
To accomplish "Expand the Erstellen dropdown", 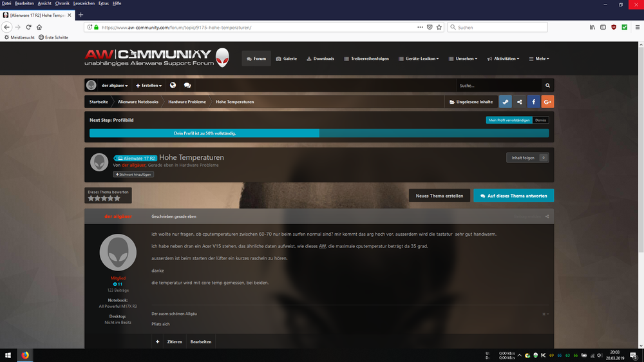I will tap(149, 85).
